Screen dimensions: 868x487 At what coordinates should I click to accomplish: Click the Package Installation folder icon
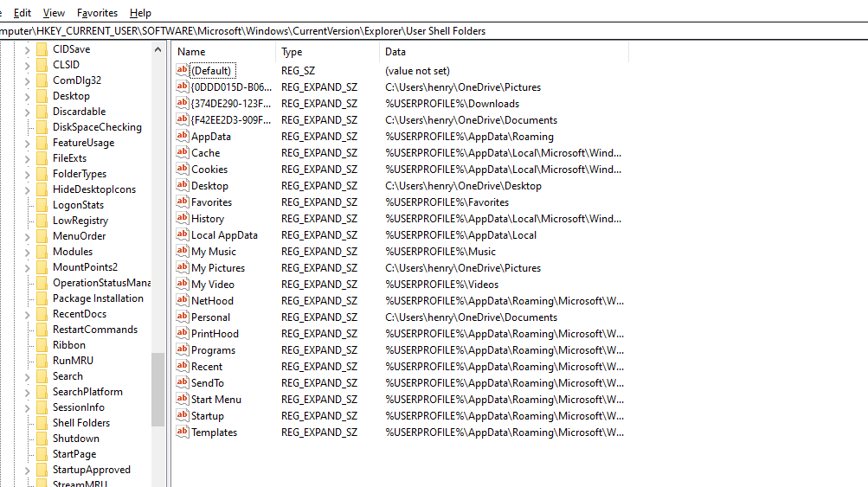click(x=42, y=298)
